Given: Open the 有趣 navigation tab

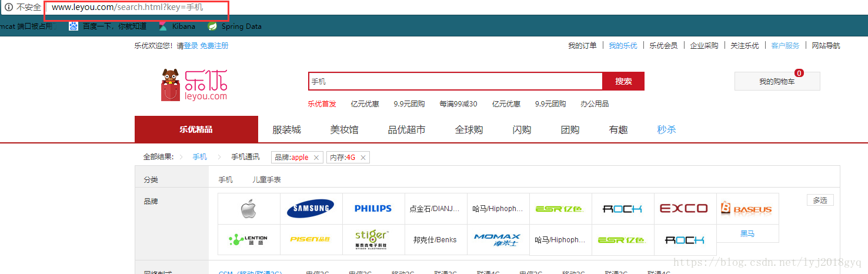Looking at the screenshot, I should [x=618, y=130].
